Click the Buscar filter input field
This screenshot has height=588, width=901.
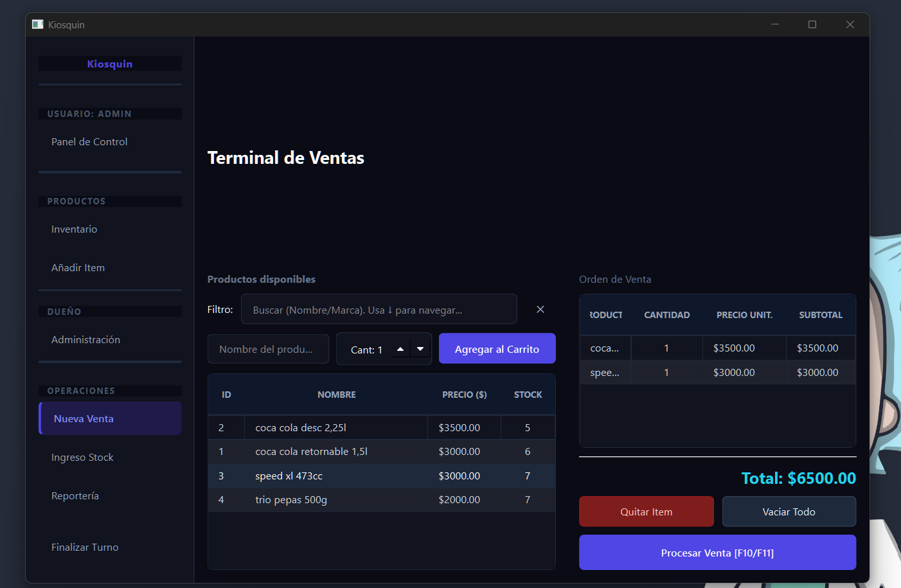coord(379,309)
